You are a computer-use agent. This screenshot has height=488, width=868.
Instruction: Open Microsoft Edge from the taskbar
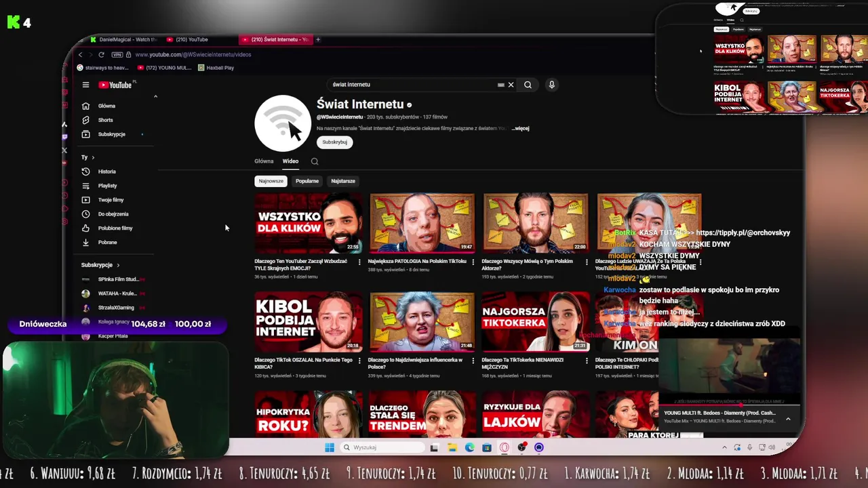[x=470, y=447]
